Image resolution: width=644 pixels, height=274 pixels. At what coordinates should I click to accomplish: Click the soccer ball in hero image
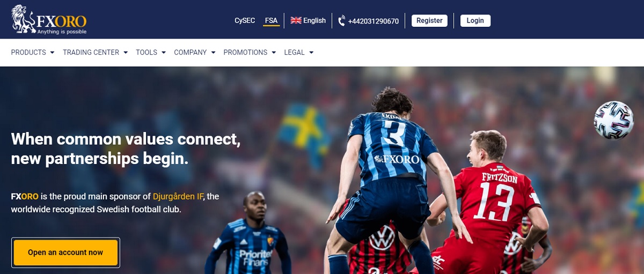(613, 121)
